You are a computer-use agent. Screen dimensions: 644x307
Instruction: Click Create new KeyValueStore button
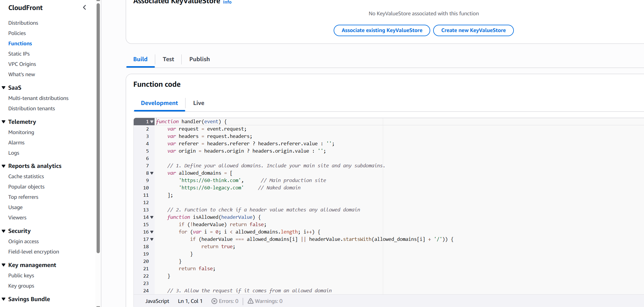click(x=473, y=30)
